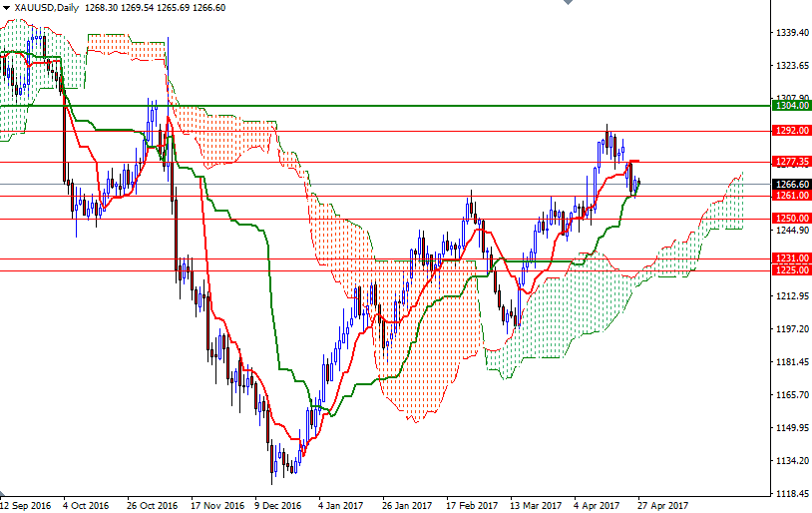Select the red 1292.00 price label
The height and width of the screenshot is (513, 812).
[791, 130]
